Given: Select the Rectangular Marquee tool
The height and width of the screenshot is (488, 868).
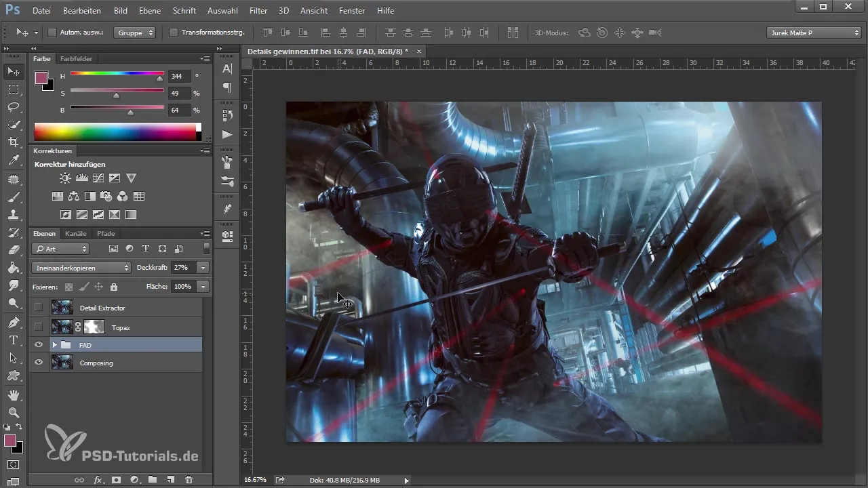Looking at the screenshot, I should pos(14,89).
